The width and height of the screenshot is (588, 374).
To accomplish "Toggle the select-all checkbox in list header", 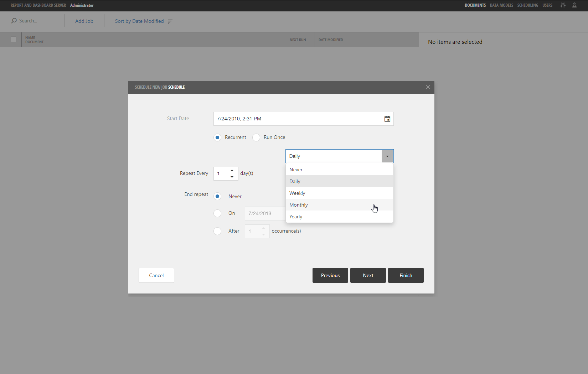I will [14, 39].
